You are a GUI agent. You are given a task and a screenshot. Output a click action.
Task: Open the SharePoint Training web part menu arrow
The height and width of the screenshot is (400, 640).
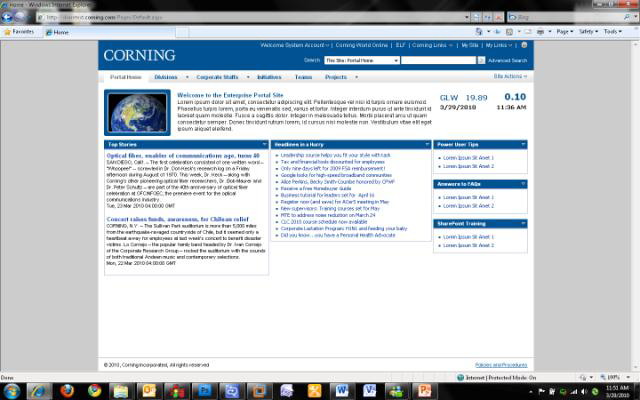point(523,224)
